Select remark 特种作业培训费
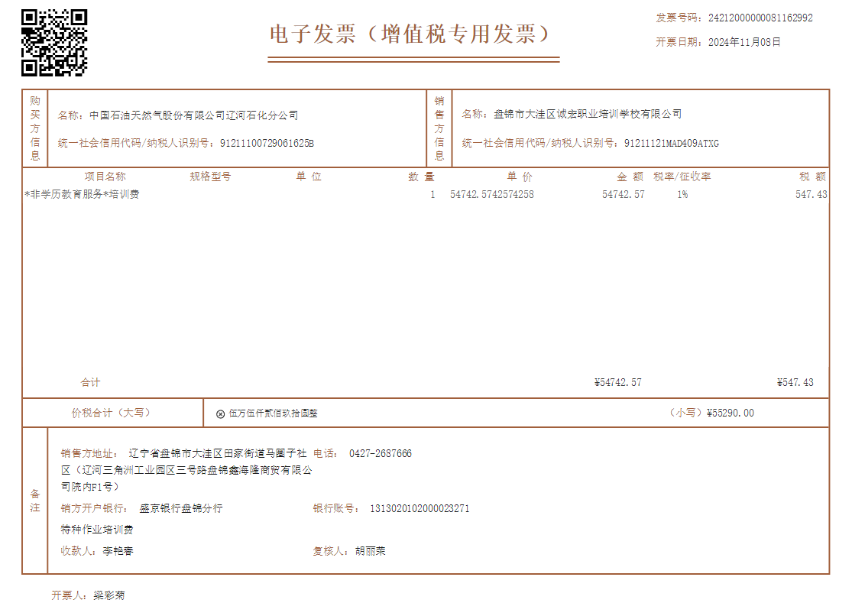865x616 pixels. (97, 530)
